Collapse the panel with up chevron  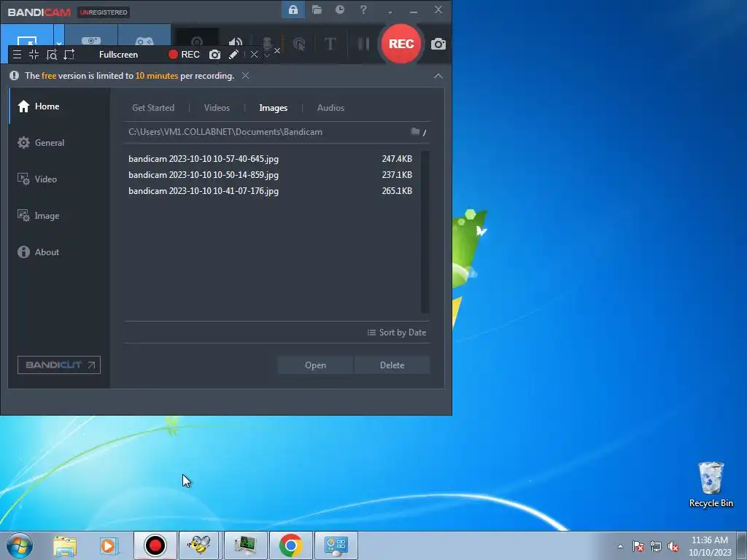(438, 76)
